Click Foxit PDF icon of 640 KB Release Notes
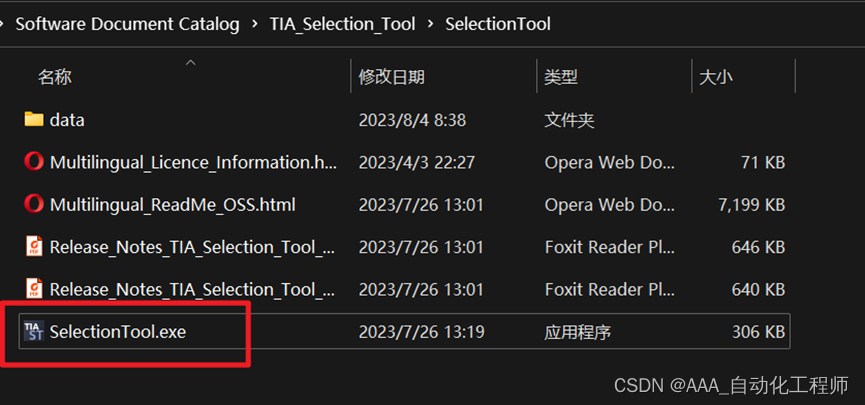The height and width of the screenshot is (405, 865). pos(34,289)
